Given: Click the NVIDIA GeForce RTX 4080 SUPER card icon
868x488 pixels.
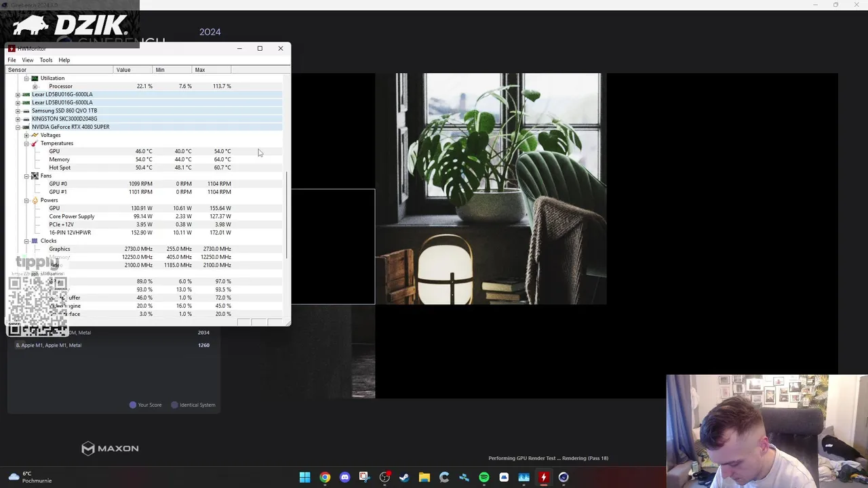Looking at the screenshot, I should pyautogui.click(x=26, y=127).
